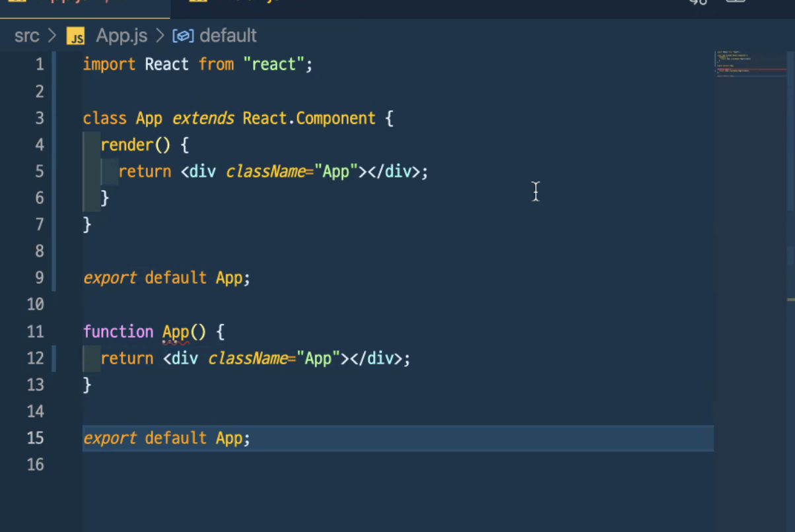Click the "from" keyword on line 1

point(216,65)
